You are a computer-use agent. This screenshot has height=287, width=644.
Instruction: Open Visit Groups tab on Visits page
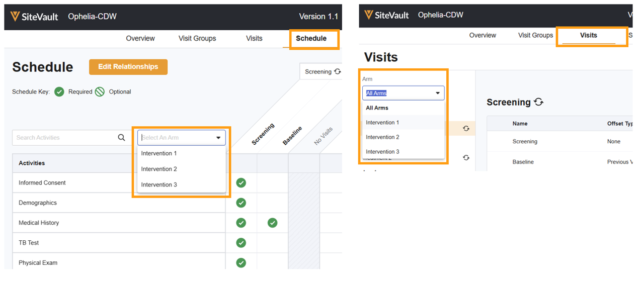535,35
